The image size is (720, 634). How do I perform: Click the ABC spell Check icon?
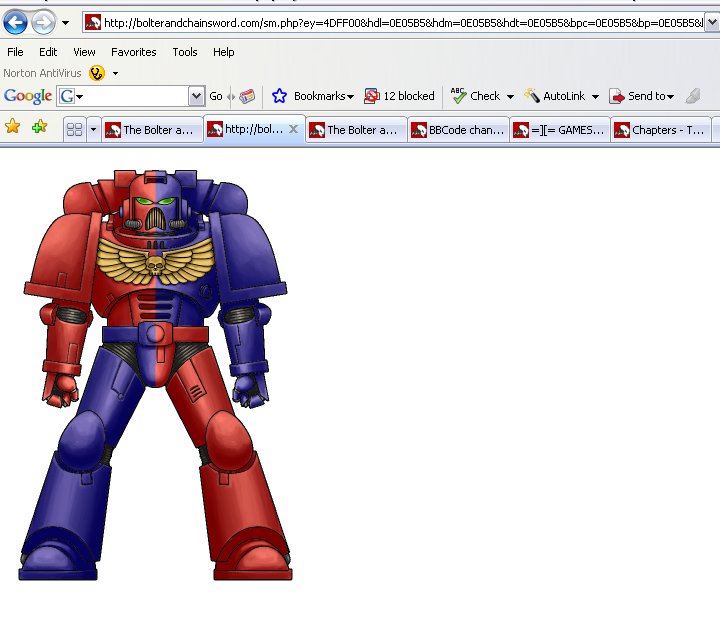point(458,95)
